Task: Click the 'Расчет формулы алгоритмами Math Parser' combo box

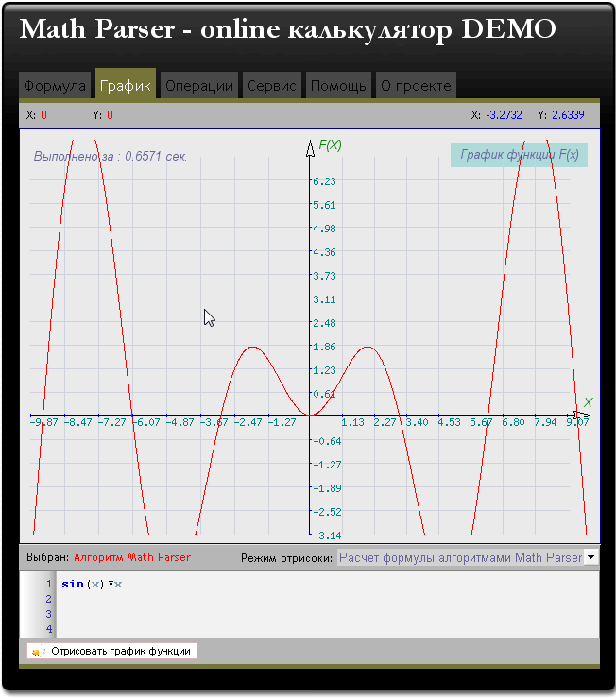Action: (460, 557)
